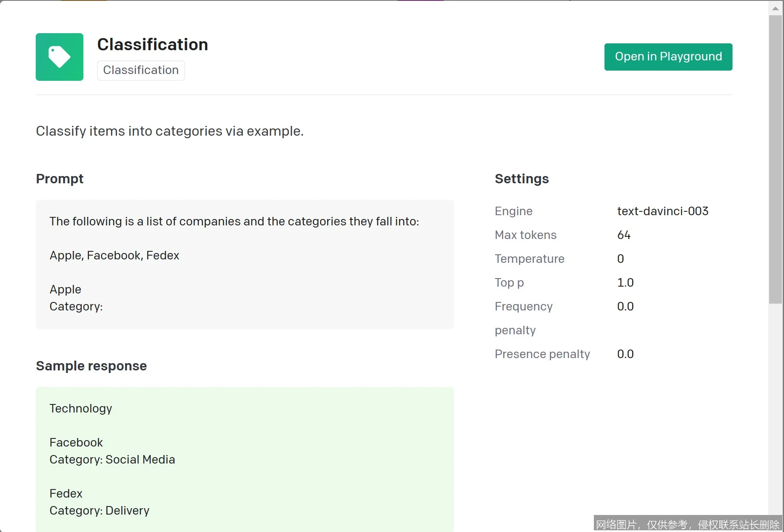784x532 pixels.
Task: Click 'Fedex' in the sample response
Action: click(66, 494)
